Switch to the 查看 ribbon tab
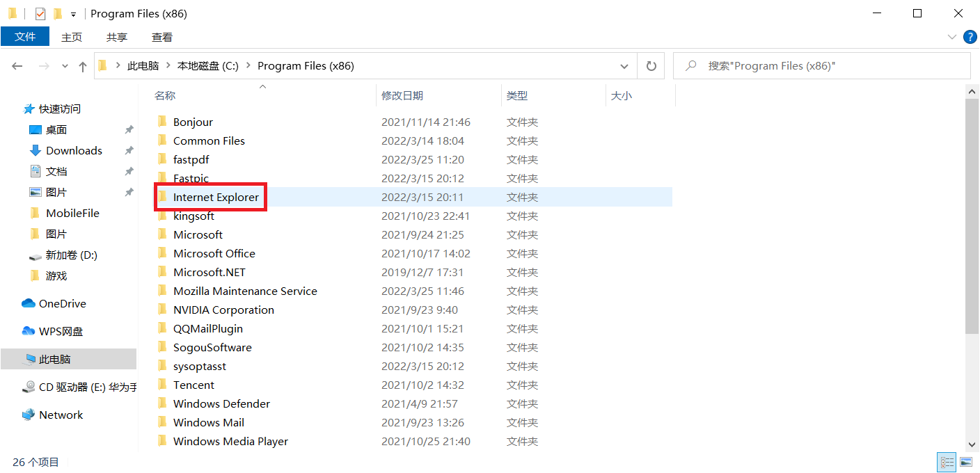This screenshot has width=980, height=473. click(x=161, y=37)
